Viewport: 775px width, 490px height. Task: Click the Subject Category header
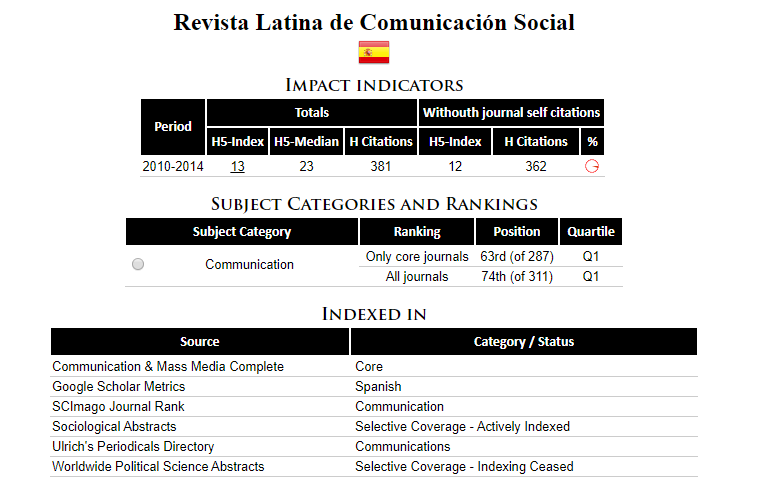242,231
